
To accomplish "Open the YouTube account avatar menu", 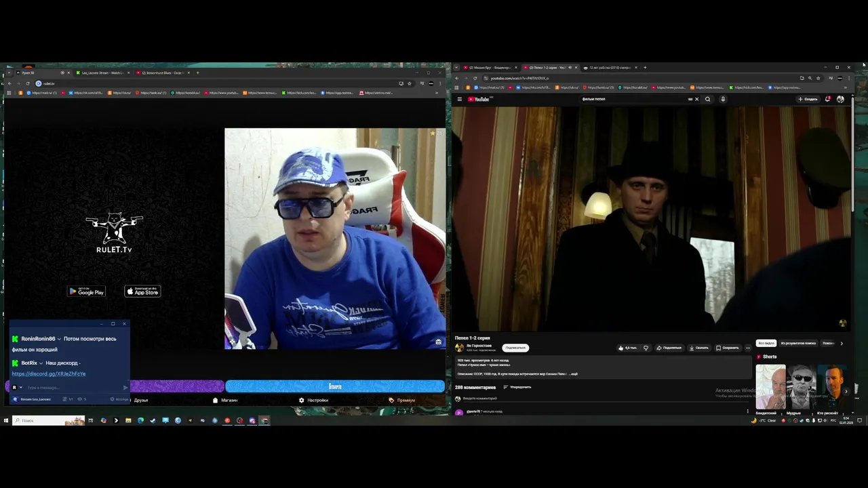I will pos(840,99).
